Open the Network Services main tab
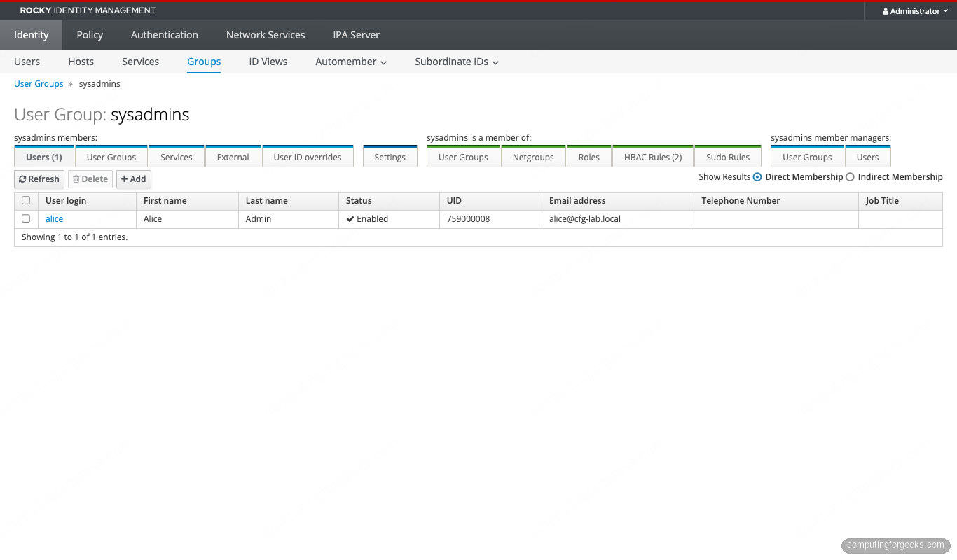Viewport: 957px width, 560px height. [x=266, y=35]
